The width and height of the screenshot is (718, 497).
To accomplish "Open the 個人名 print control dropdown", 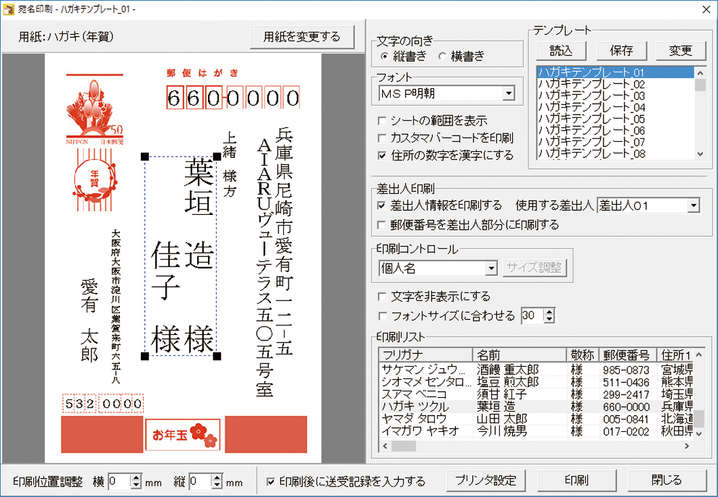I will point(490,268).
